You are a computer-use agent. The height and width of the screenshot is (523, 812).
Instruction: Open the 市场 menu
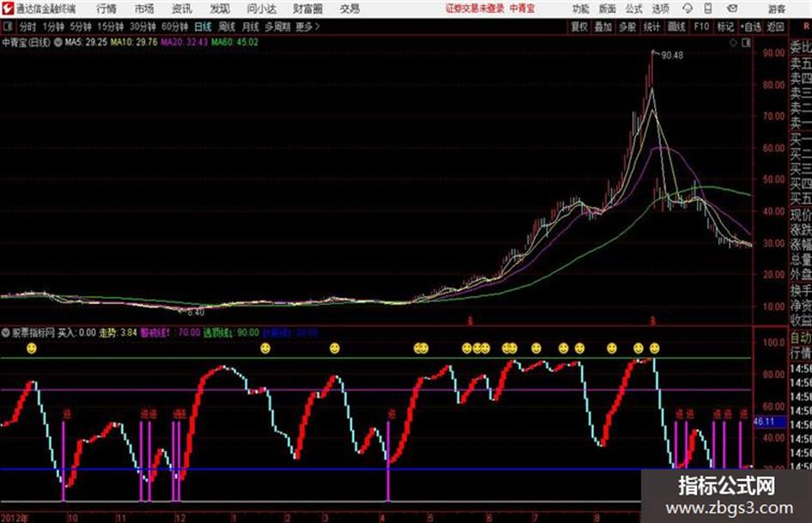[144, 9]
